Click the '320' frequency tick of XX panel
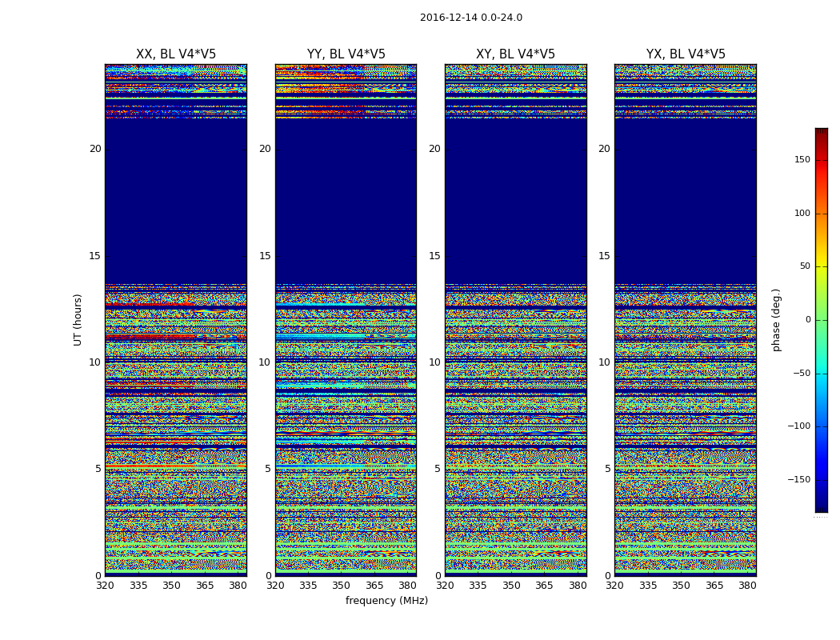 pos(105,586)
